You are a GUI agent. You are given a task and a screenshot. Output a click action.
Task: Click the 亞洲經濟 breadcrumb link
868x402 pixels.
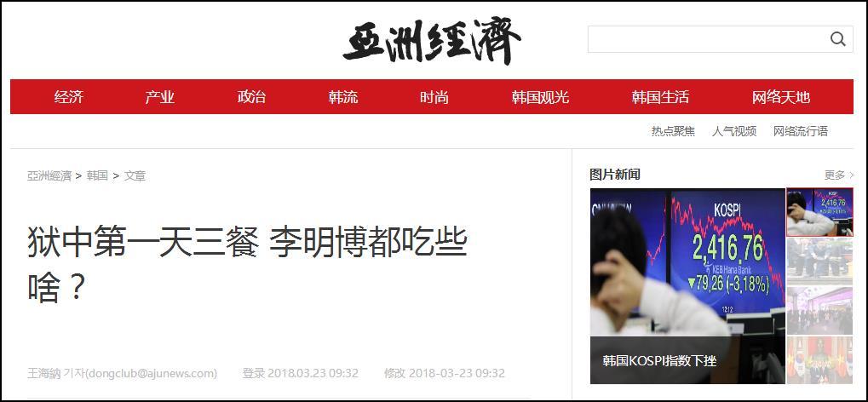[x=49, y=176]
